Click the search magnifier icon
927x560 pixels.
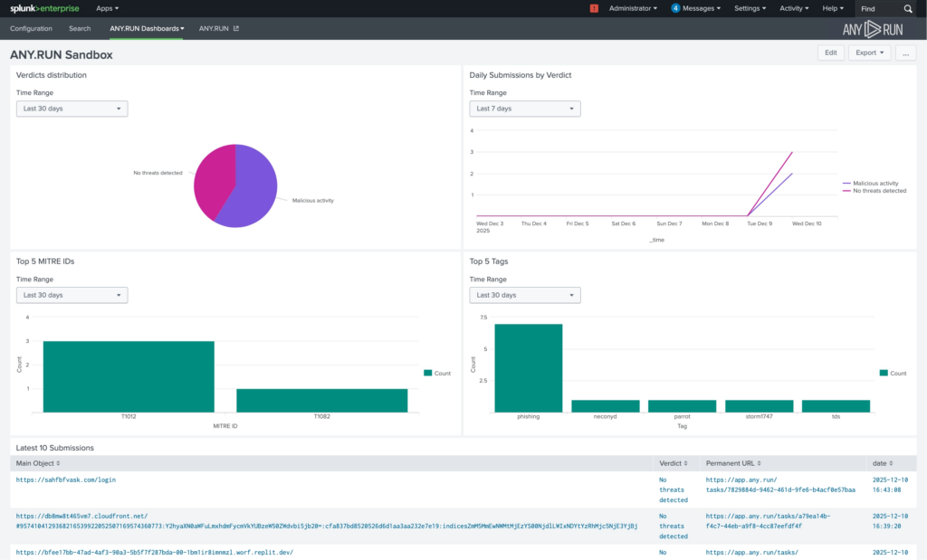908,8
